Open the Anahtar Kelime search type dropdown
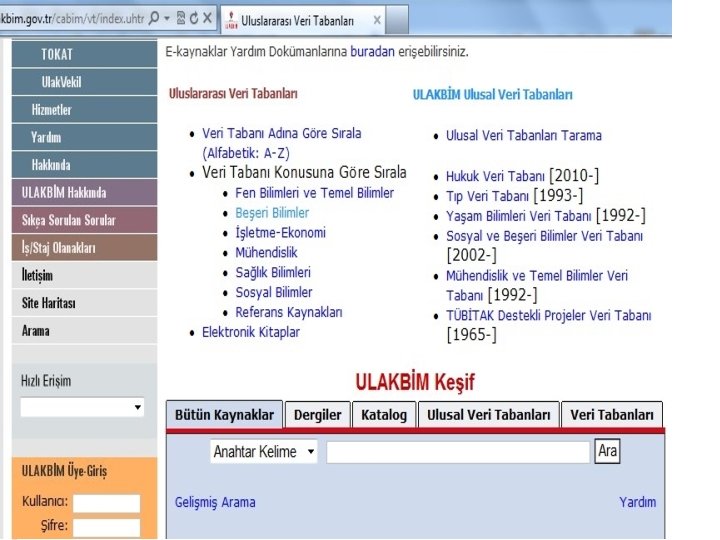 [x=264, y=452]
